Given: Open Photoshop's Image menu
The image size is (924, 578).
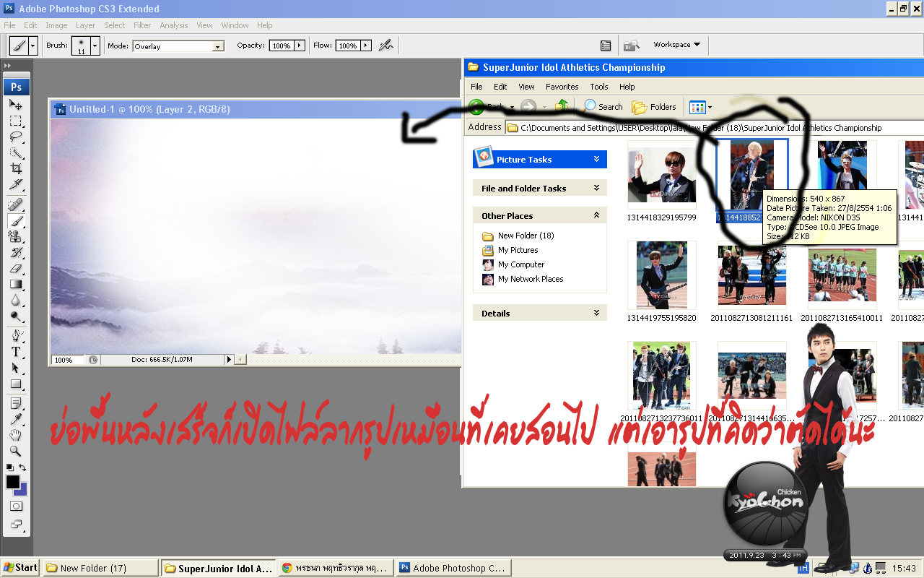Looking at the screenshot, I should (56, 25).
